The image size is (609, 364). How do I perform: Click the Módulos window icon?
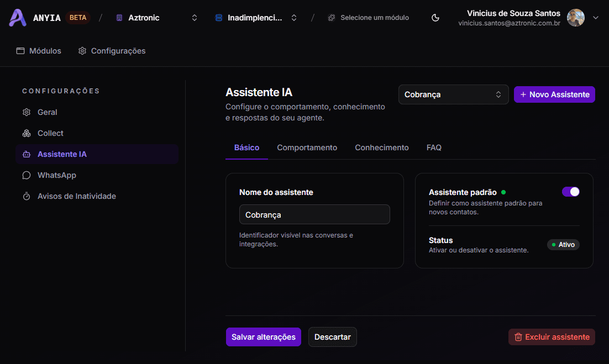coord(20,51)
